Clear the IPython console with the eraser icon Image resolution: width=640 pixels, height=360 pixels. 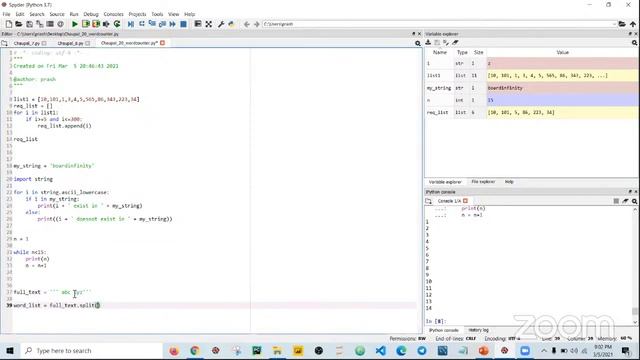pyautogui.click(x=625, y=201)
